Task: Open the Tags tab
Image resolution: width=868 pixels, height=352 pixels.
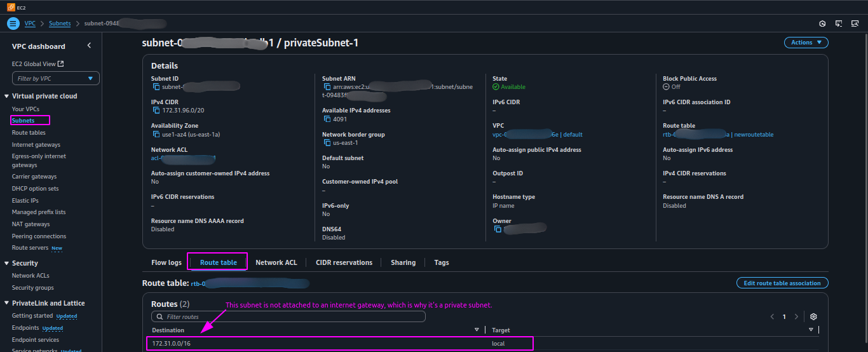Action: tap(442, 262)
